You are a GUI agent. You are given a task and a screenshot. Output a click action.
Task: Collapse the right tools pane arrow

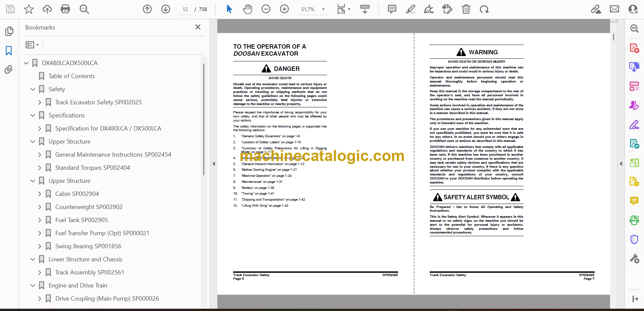point(621,164)
